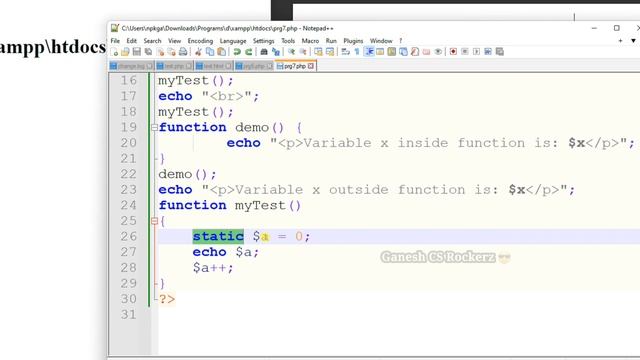Switch to the test.html tab
Viewport: 640px width, 360px height.
(213, 66)
